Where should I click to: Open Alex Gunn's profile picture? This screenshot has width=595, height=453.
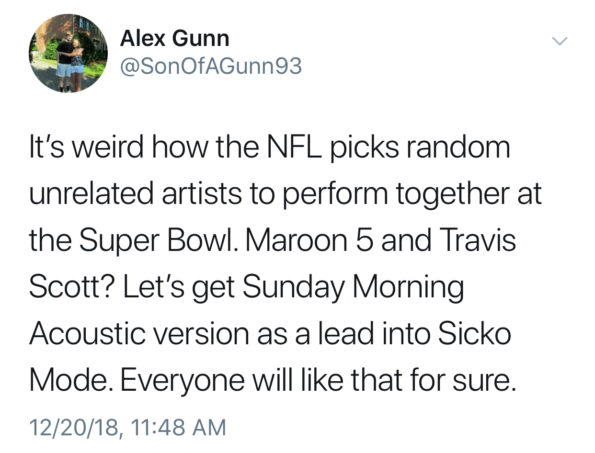pos(68,53)
